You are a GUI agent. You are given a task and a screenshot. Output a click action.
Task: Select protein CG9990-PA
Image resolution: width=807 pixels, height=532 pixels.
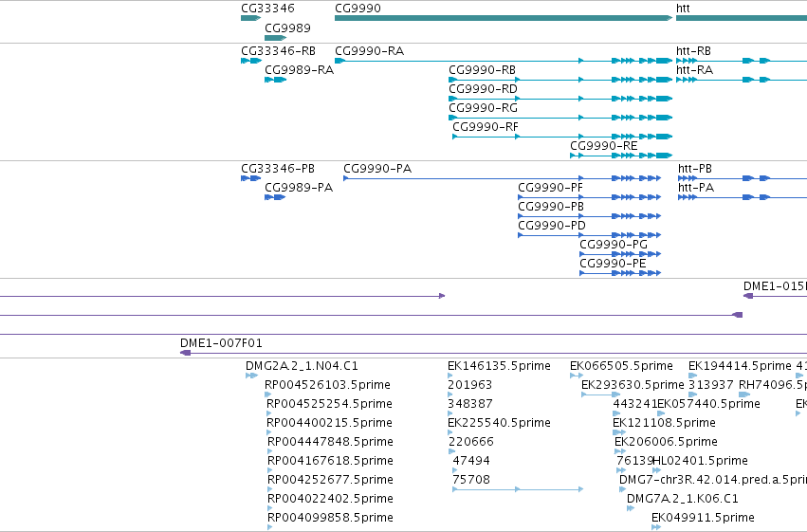click(x=502, y=178)
